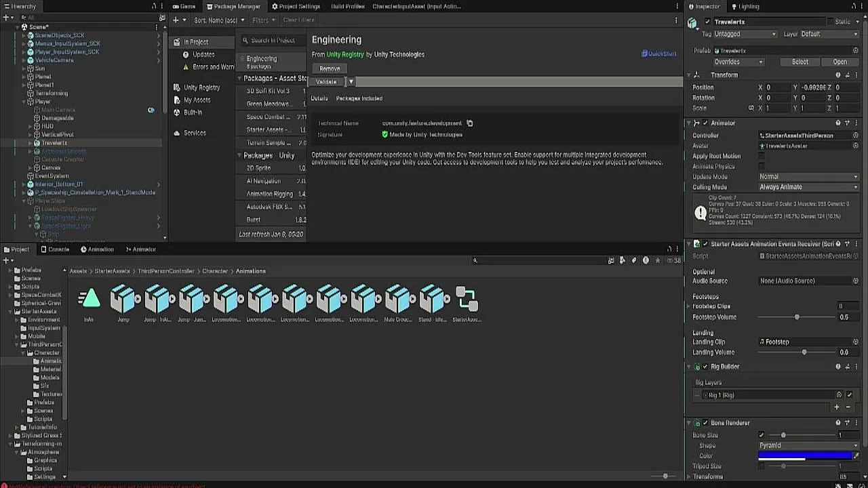
Task: Click the Project panel create plus icon
Action: click(7, 260)
